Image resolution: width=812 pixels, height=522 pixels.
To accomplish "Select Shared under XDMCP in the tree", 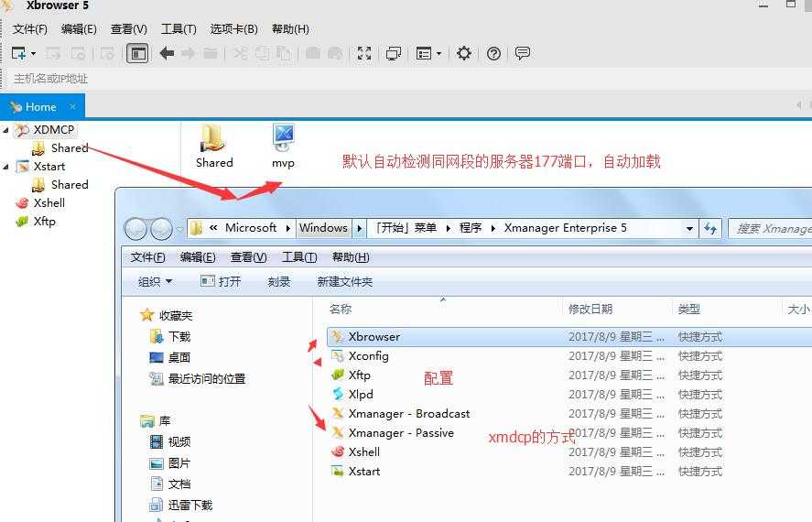I will [x=70, y=148].
